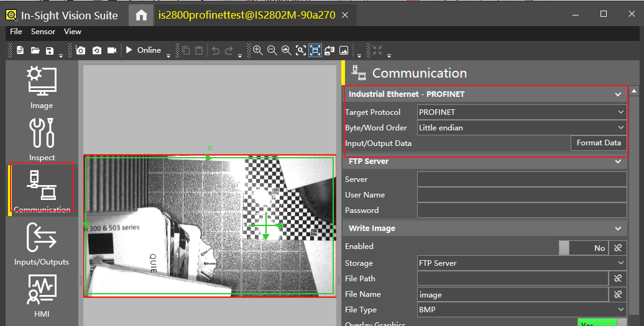The width and height of the screenshot is (644, 326).
Task: Open the Image setup step
Action: tap(42, 87)
